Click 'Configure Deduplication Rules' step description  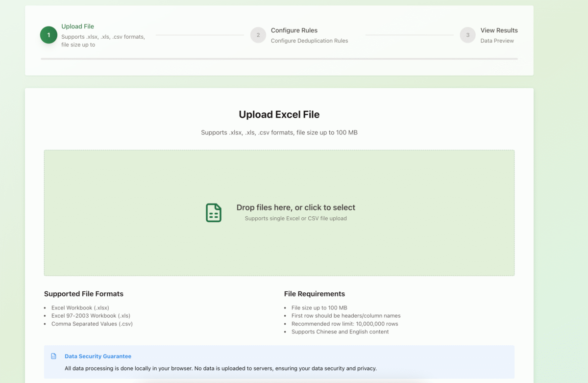[x=310, y=41]
